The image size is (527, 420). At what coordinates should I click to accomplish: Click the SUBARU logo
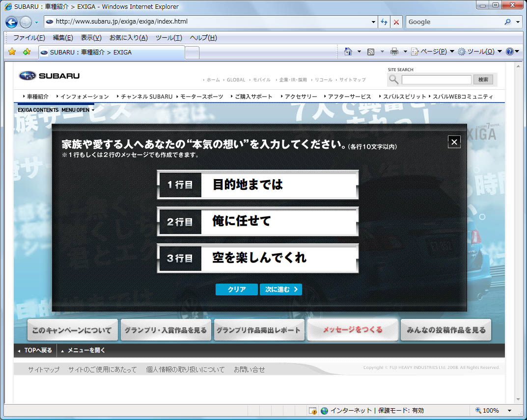pyautogui.click(x=50, y=76)
